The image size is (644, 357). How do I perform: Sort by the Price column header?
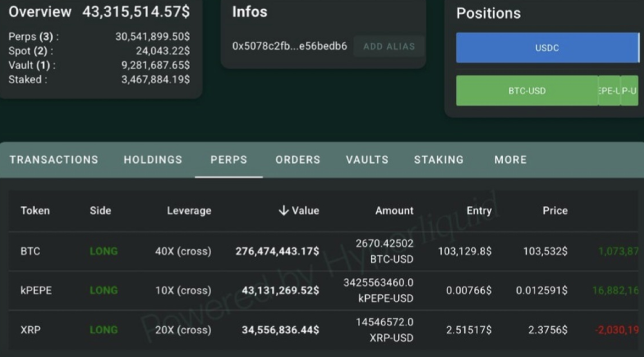coord(555,211)
